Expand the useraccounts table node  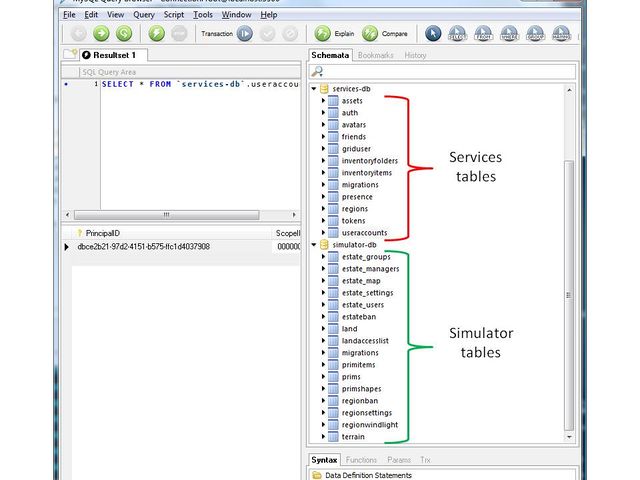click(323, 232)
